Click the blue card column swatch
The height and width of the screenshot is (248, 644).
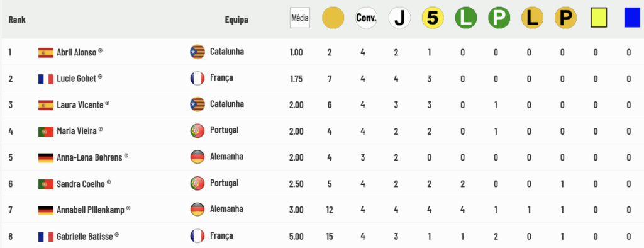pyautogui.click(x=632, y=18)
